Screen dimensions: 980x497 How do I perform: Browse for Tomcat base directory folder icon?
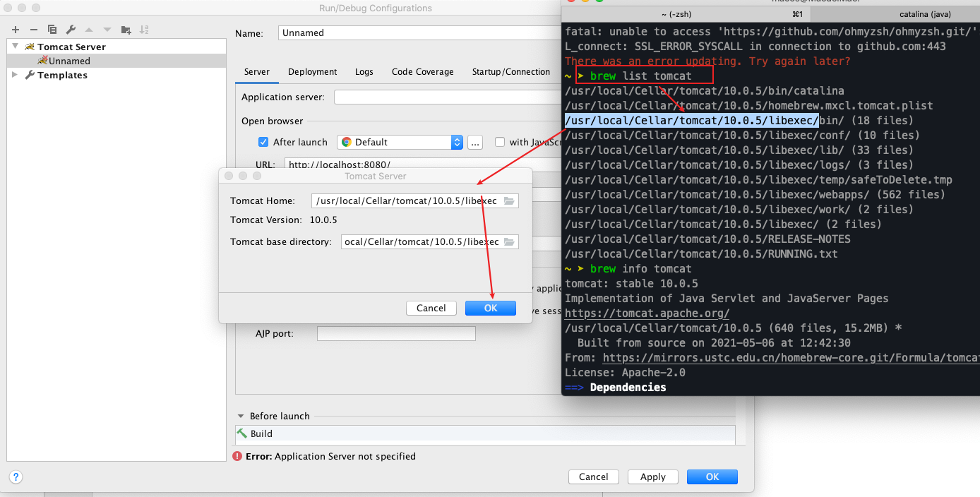[509, 241]
